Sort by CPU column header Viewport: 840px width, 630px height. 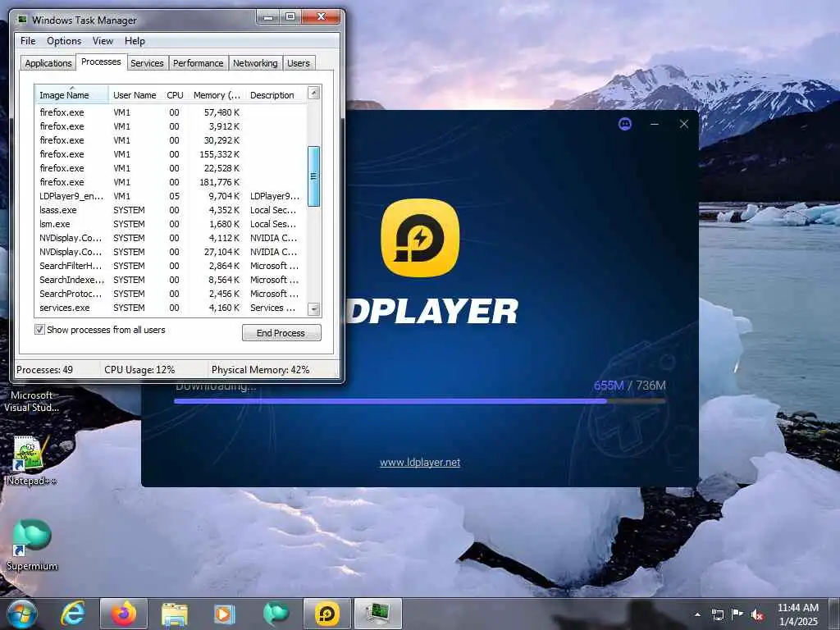coord(176,95)
